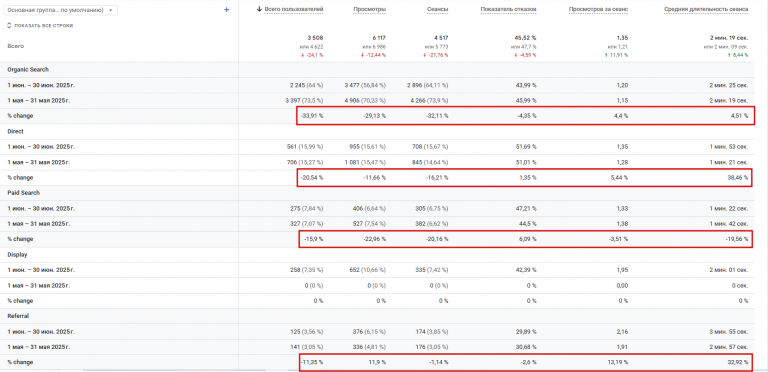This screenshot has width=768, height=372.
Task: Click the descending sort arrow beside Всего пользователей
Action: coord(259,9)
